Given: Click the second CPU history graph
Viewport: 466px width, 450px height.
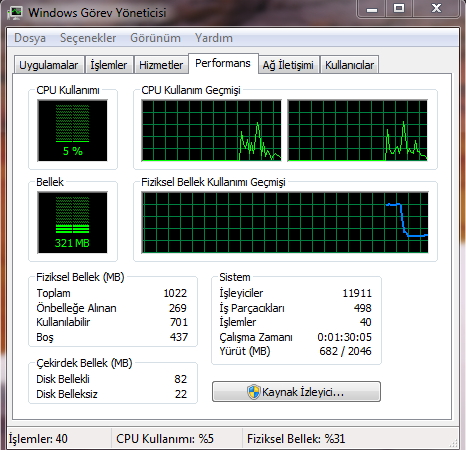Looking at the screenshot, I should (358, 131).
